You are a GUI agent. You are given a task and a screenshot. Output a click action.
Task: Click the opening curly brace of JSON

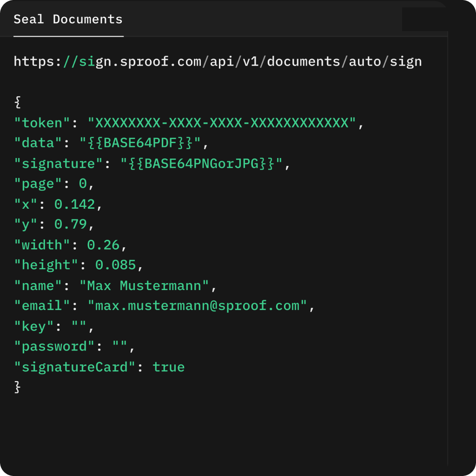(17, 102)
